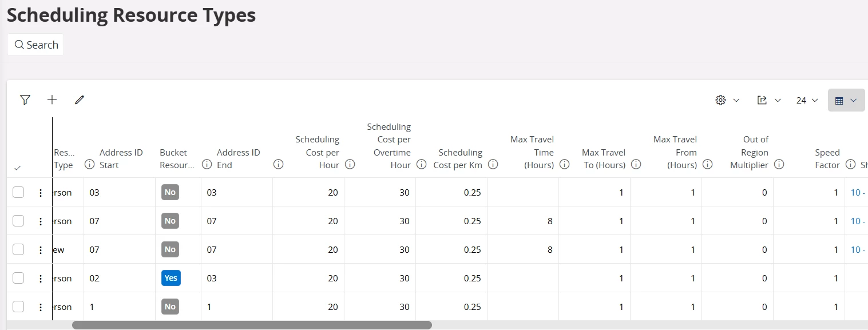Show info for Speed Factor column
Image resolution: width=868 pixels, height=330 pixels.
point(850,165)
